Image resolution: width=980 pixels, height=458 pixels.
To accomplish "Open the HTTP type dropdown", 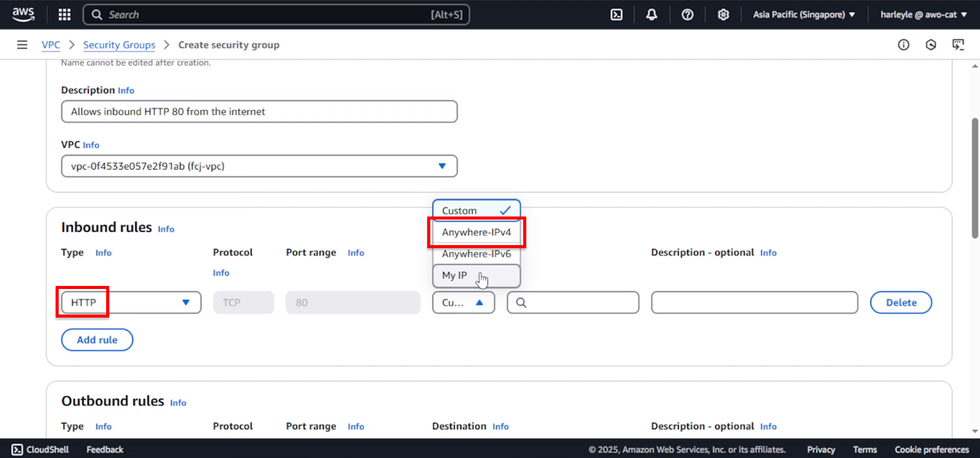I will 131,303.
